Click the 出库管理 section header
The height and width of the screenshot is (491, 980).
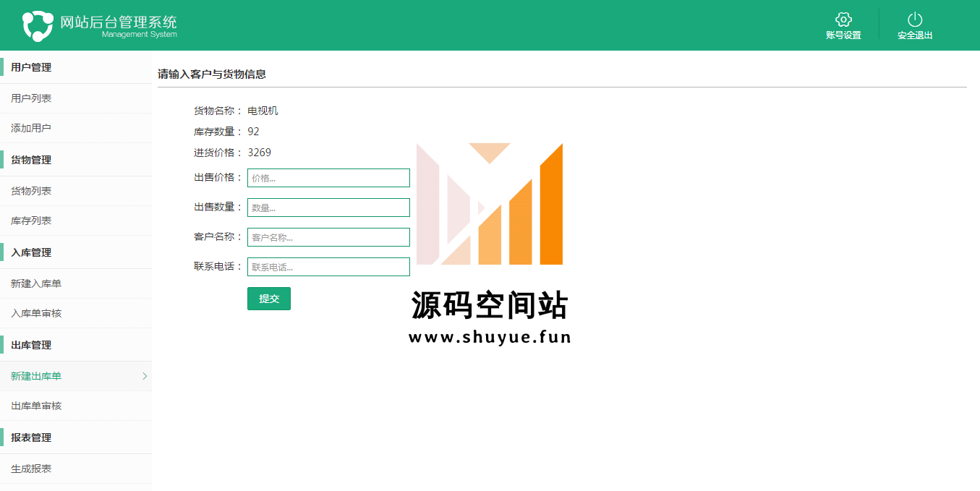pyautogui.click(x=31, y=345)
